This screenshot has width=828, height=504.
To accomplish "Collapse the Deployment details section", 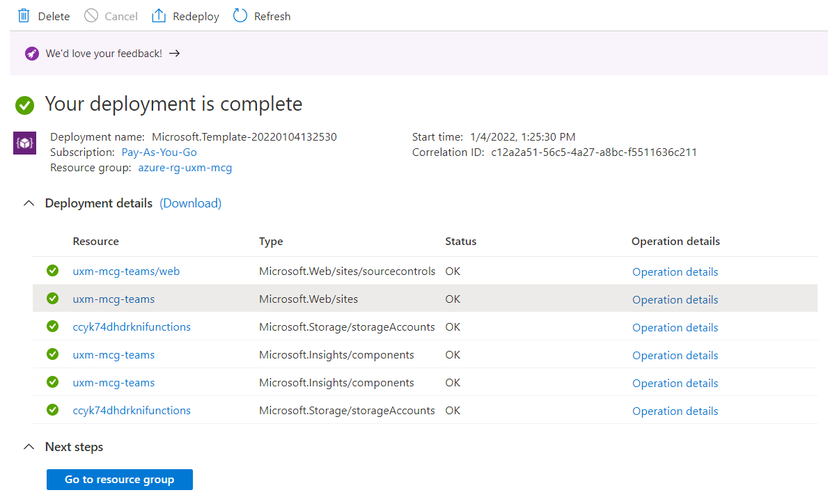I will click(29, 203).
